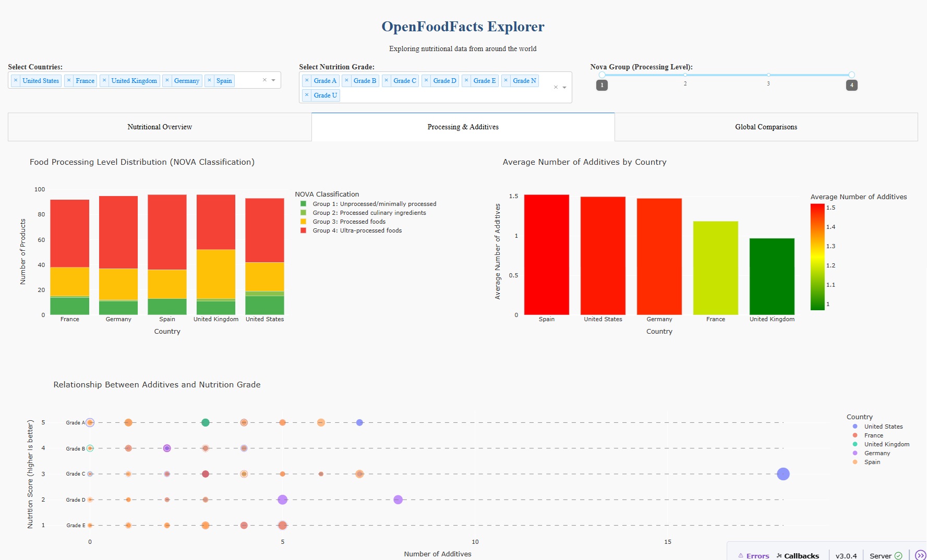This screenshot has height=560, width=927.
Task: Toggle Group 2 Processed culinary ingredients legend
Action: point(363,213)
